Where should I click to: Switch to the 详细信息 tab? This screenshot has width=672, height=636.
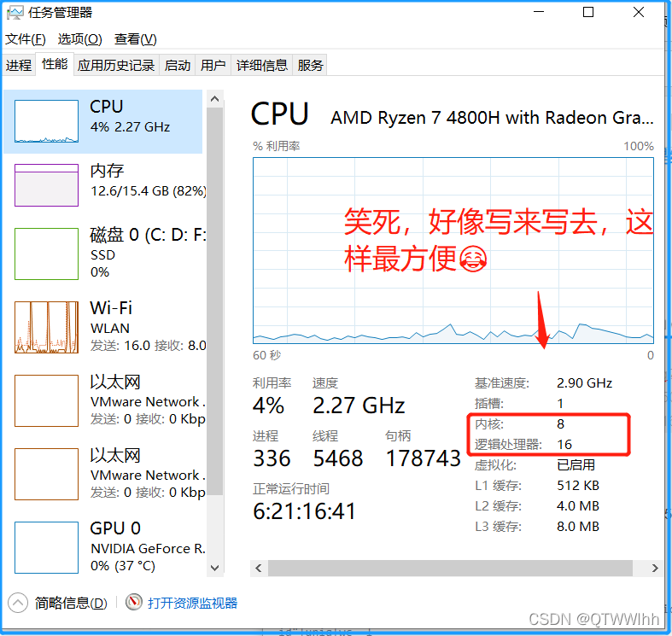pos(262,65)
